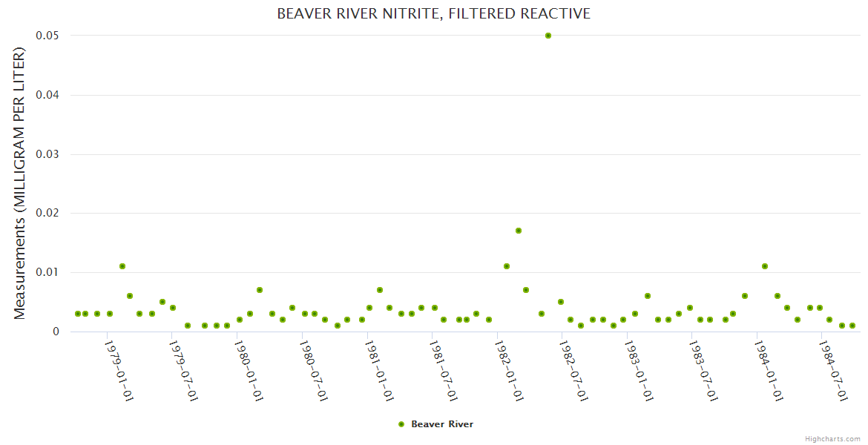868x445 pixels.
Task: Select the 0.011 data point in early 1984
Action: (765, 266)
